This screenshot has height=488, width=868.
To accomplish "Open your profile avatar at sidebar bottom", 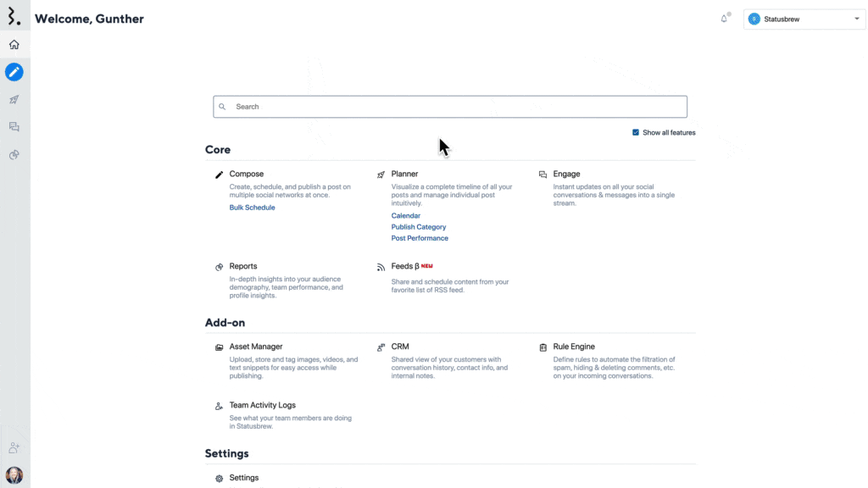I will (14, 474).
